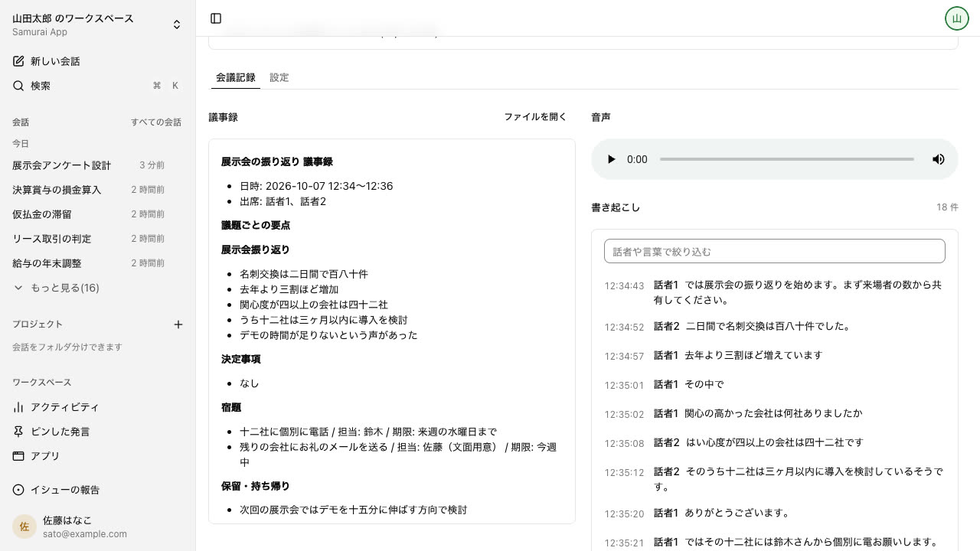Expand もっと見る(16) conversations

tap(57, 288)
